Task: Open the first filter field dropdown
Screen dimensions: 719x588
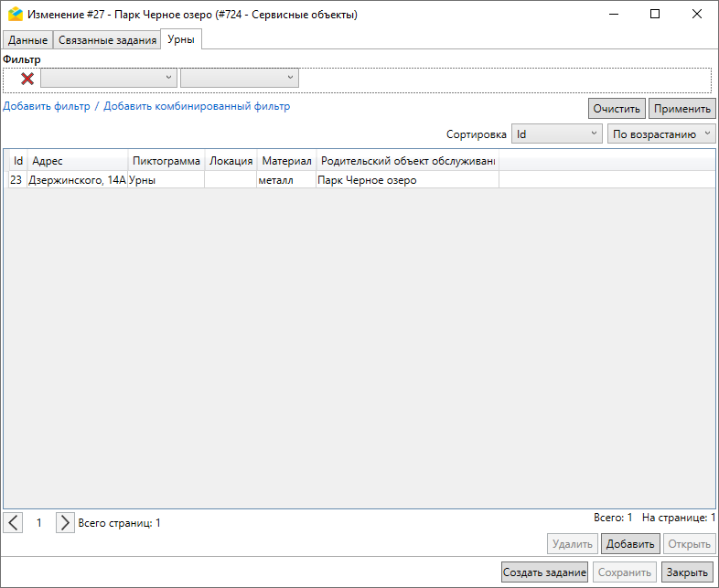Action: [x=108, y=79]
